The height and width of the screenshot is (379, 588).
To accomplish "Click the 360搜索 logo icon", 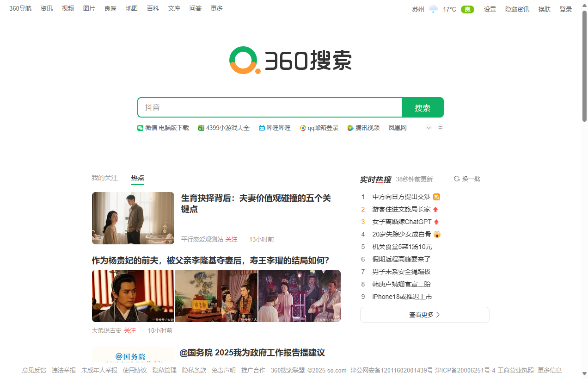I will coord(242,60).
